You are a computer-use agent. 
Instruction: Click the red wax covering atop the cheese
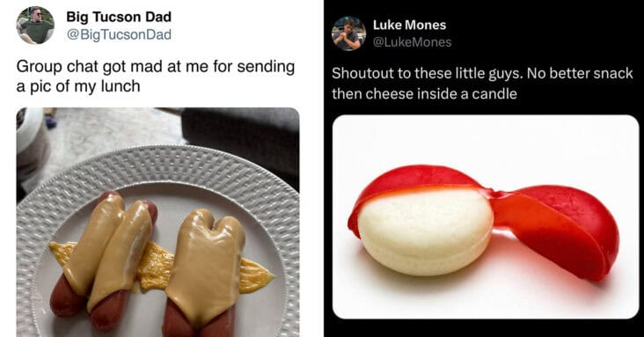[x=415, y=183]
